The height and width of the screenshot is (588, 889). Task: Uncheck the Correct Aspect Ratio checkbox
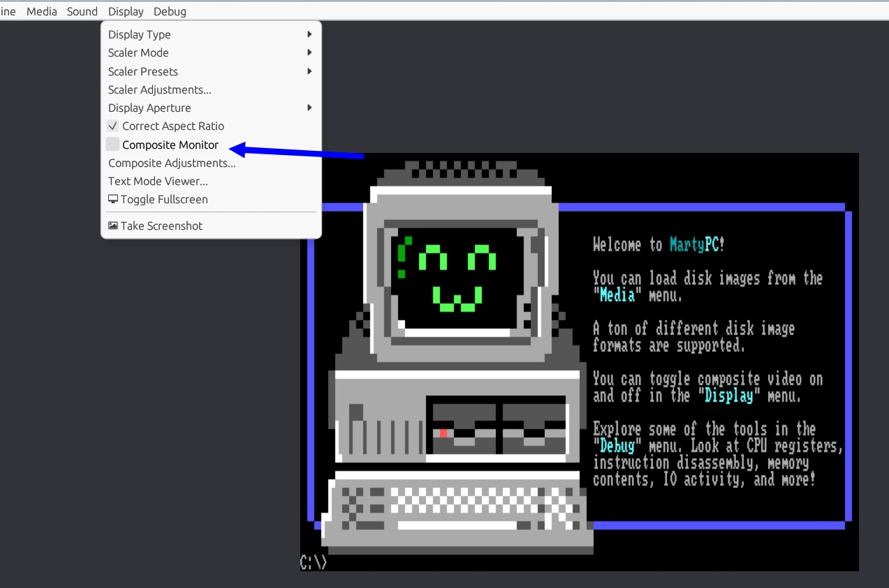pyautogui.click(x=112, y=126)
